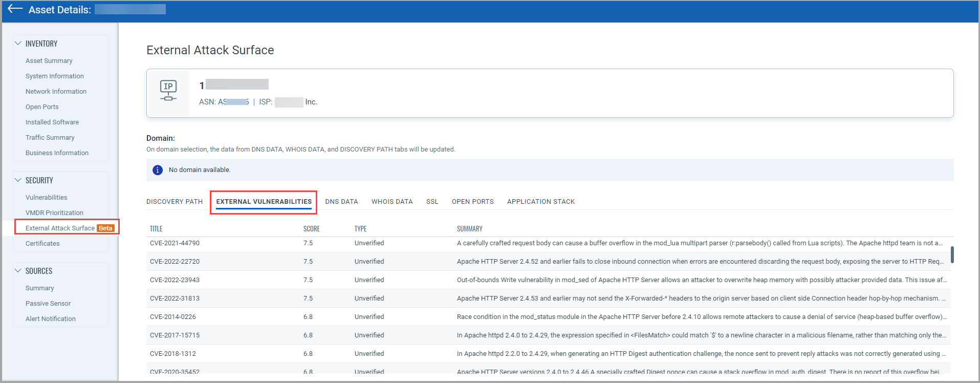
Task: Click the SUMMARY column header
Action: tap(470, 229)
